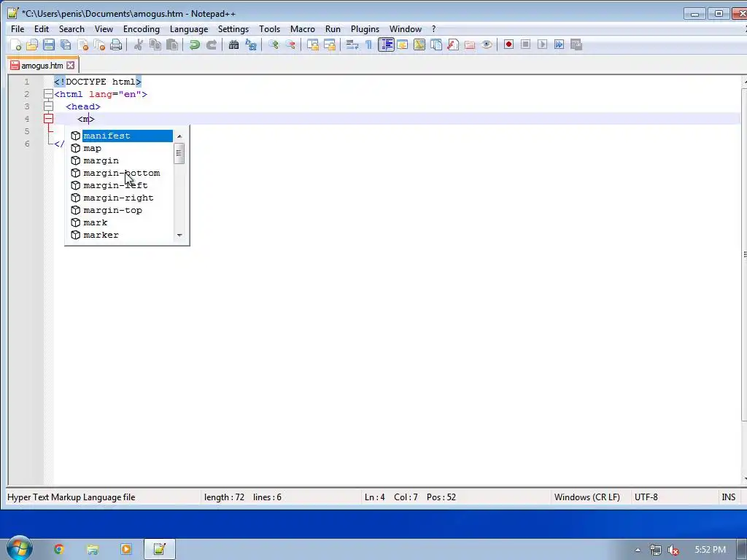This screenshot has height=560, width=747.
Task: Open the Windows Start button
Action: pos(18,549)
